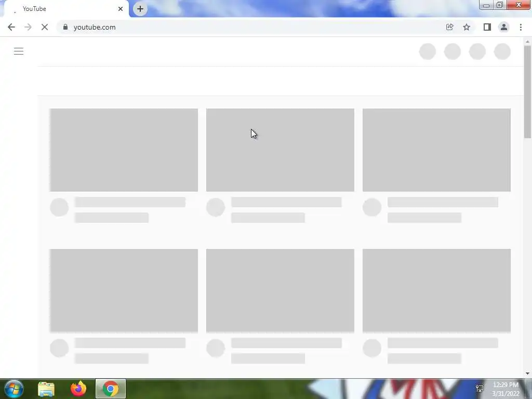View site info via the padlock icon
The image size is (532, 399).
pos(65,27)
